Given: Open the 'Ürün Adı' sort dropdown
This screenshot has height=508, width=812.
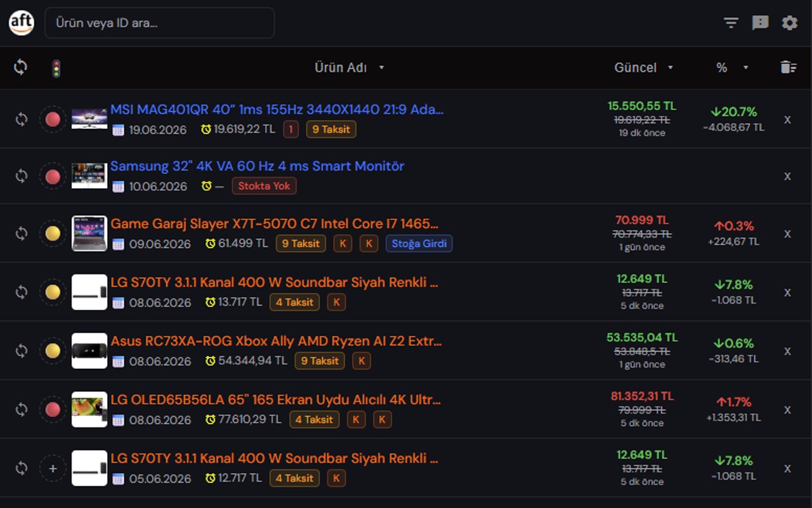Looking at the screenshot, I should coord(350,68).
